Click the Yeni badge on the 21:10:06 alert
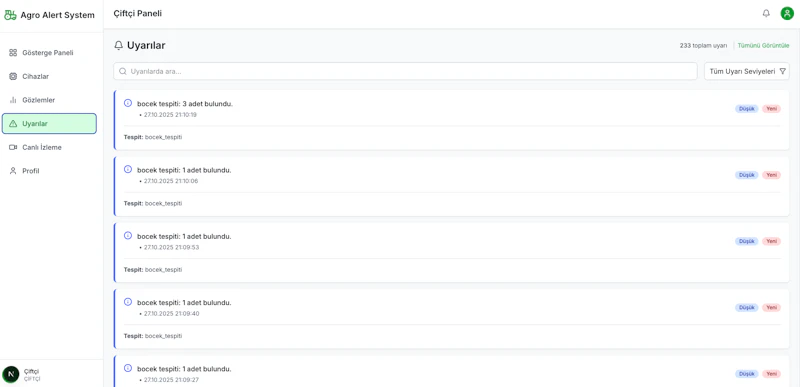This screenshot has height=387, width=800. pos(771,175)
